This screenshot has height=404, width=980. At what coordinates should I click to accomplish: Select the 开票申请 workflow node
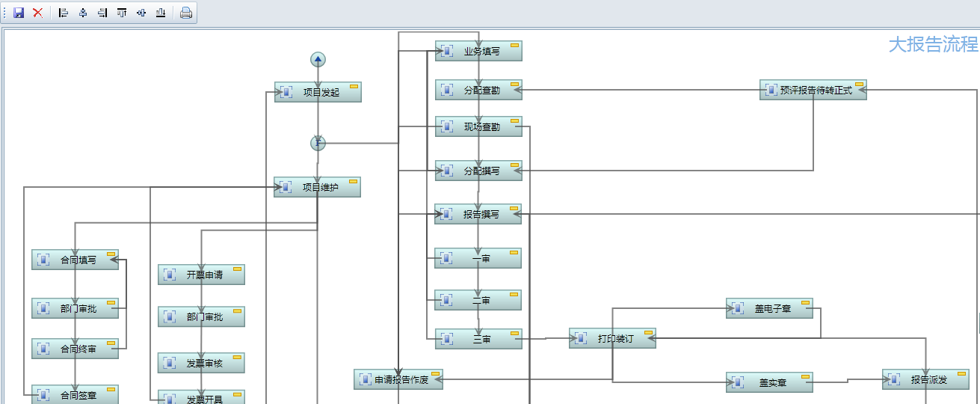point(202,275)
